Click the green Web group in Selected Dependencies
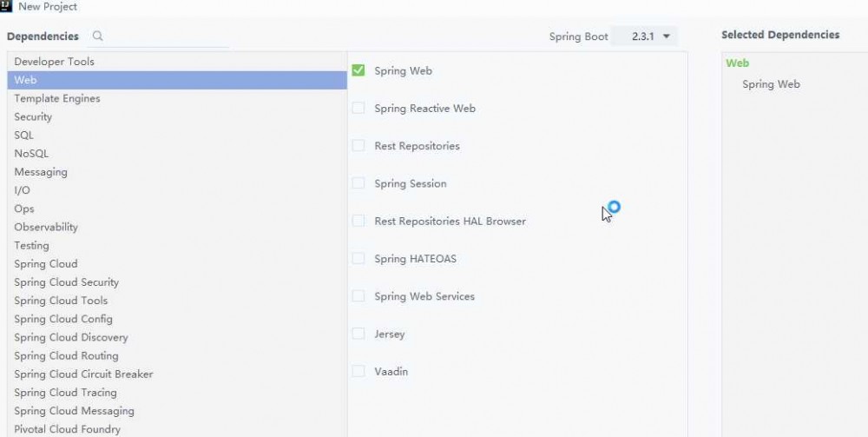This screenshot has height=437, width=868. 737,63
